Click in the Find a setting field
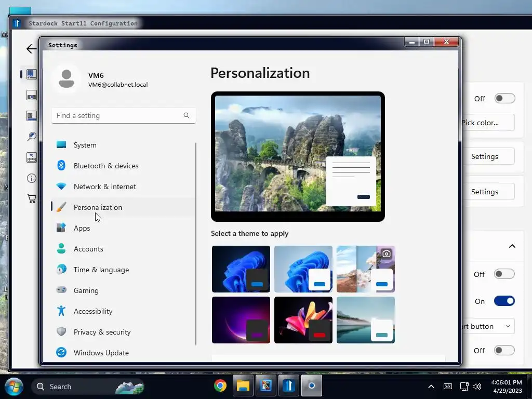Image resolution: width=532 pixels, height=399 pixels. tap(123, 115)
